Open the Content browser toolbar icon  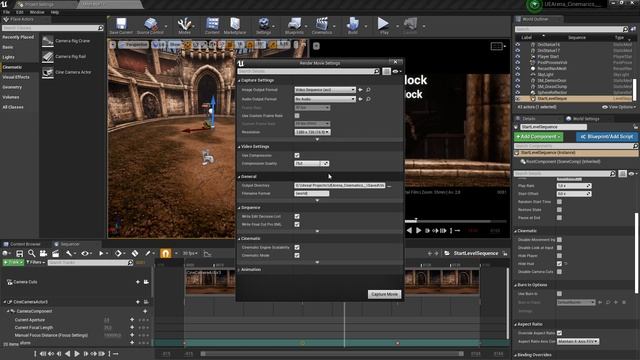212,24
